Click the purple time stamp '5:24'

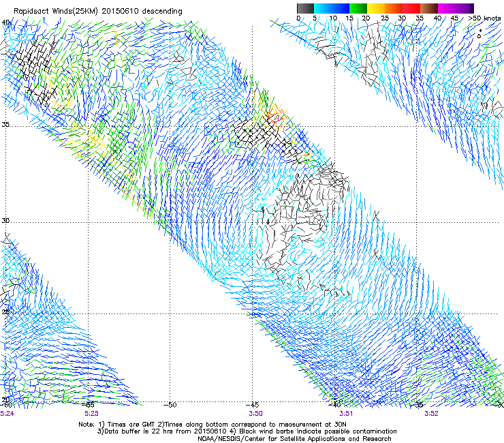7,414
